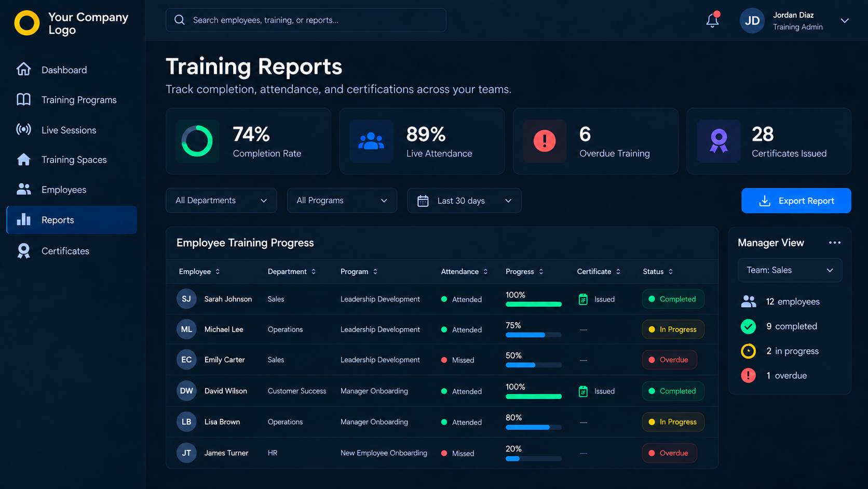Sort table by Progress column

pyautogui.click(x=525, y=272)
